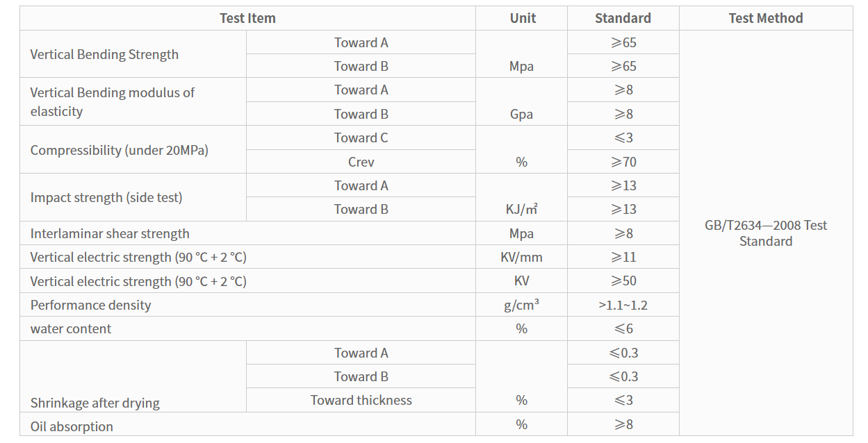This screenshot has height=443, width=868.
Task: Click the Unit column header
Action: point(521,19)
